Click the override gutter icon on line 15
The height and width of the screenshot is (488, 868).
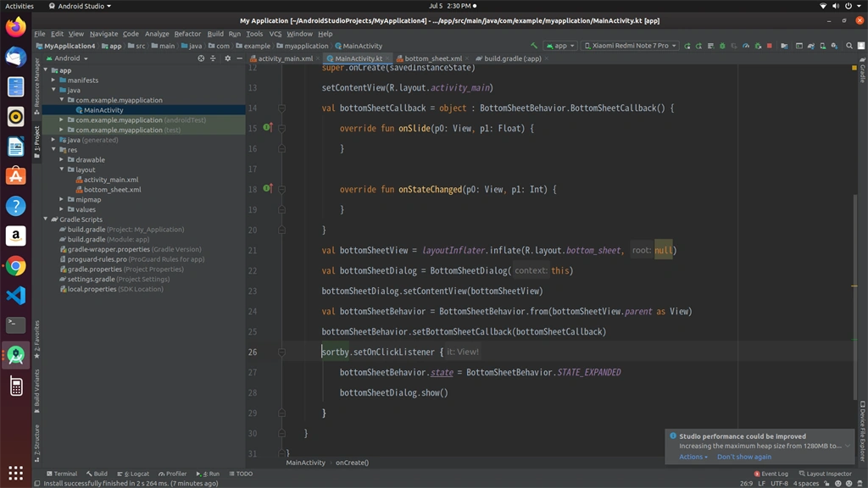(x=268, y=128)
